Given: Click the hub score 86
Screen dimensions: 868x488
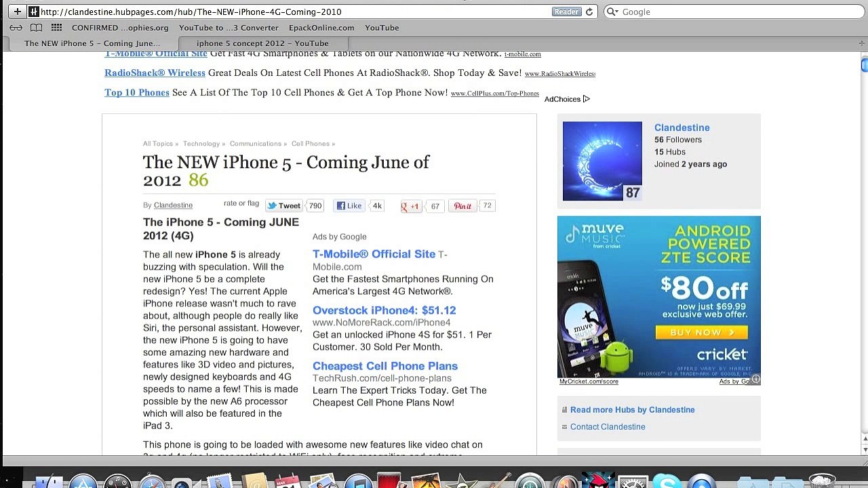Looking at the screenshot, I should click(198, 180).
